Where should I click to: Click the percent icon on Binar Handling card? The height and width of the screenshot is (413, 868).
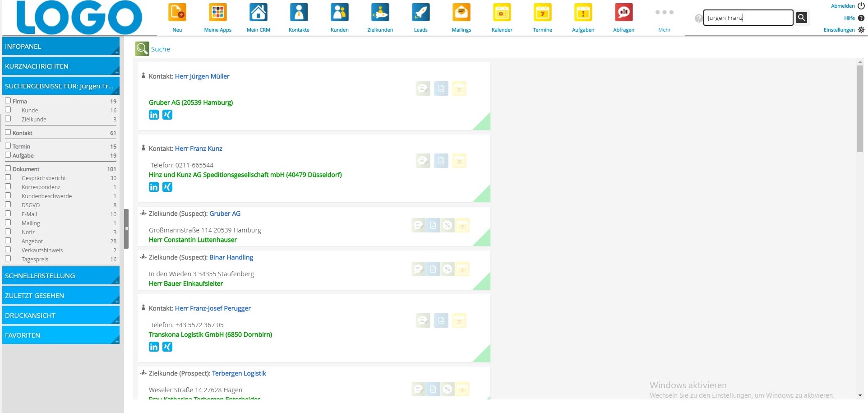pyautogui.click(x=448, y=269)
